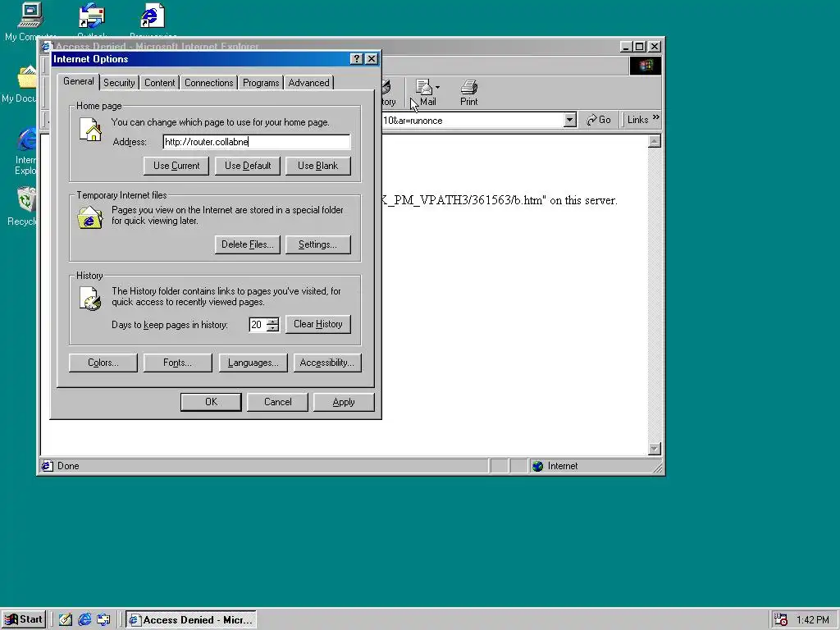Click the scrollbar up arrow in browser window
This screenshot has height=630, width=840.
(654, 141)
